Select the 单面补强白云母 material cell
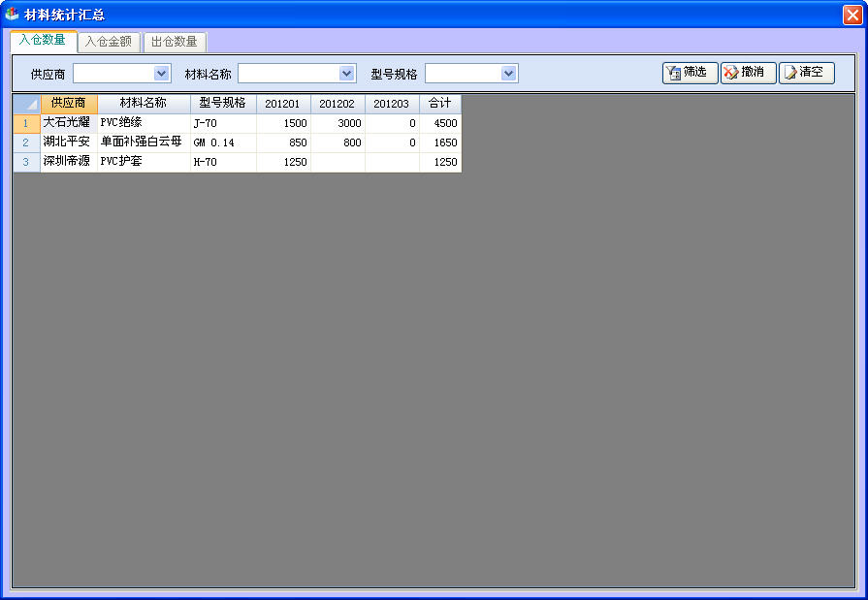Screen dimensions: 868x600 pyautogui.click(x=142, y=142)
